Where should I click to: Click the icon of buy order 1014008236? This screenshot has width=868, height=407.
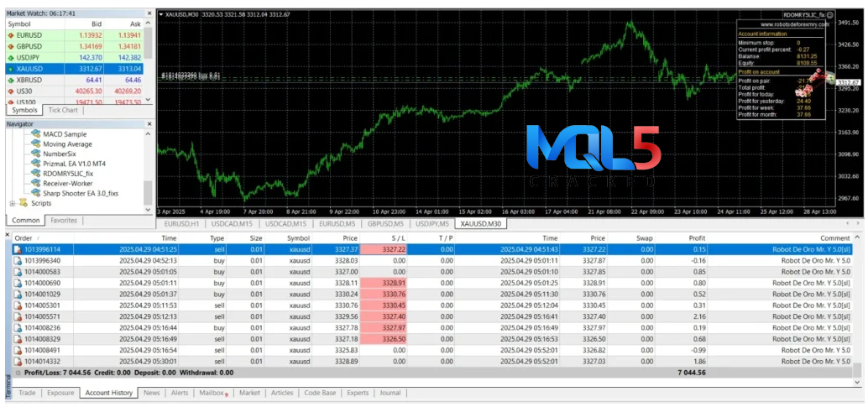click(17, 328)
